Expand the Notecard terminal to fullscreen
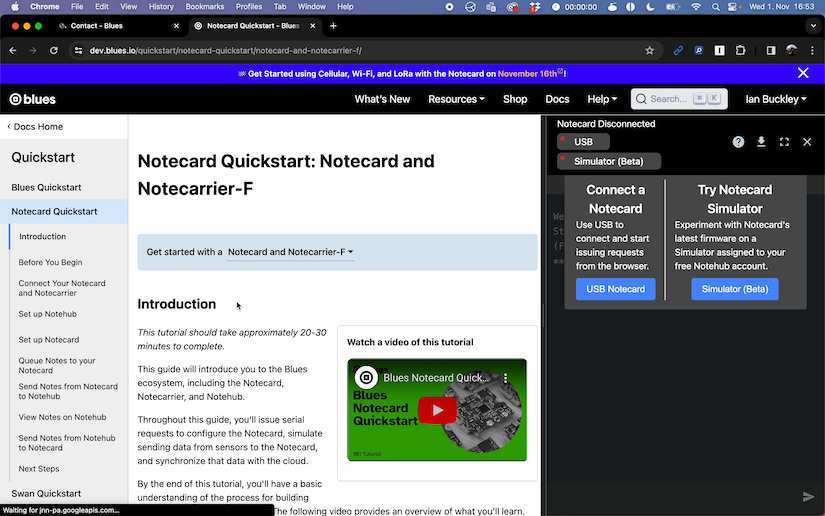825x516 pixels. (784, 142)
